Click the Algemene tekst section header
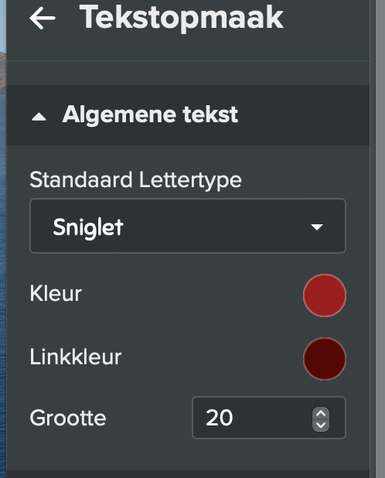Viewport: 385px width, 478px height. 188,115
